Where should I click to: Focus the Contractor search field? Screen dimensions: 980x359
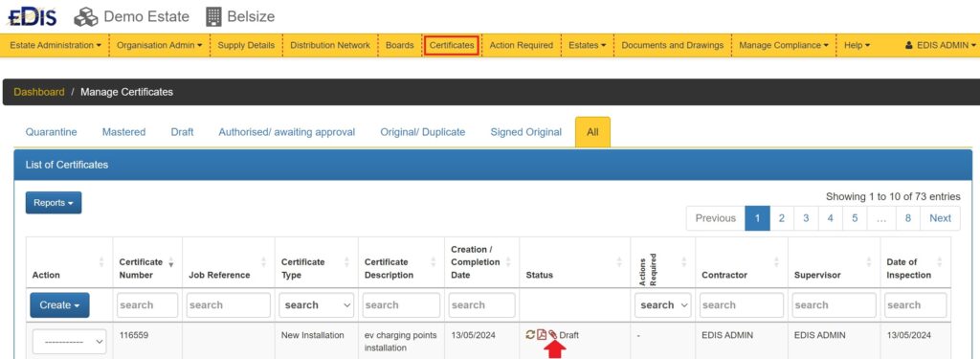(742, 305)
